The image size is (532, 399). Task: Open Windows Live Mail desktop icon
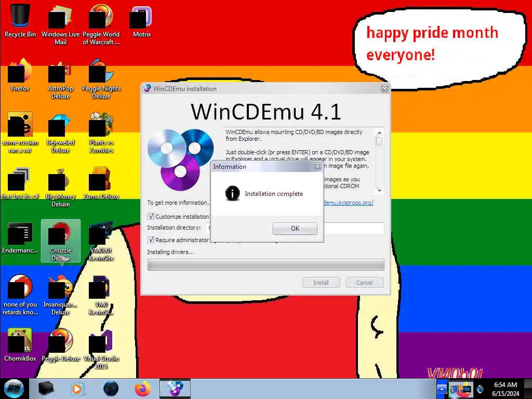60,24
